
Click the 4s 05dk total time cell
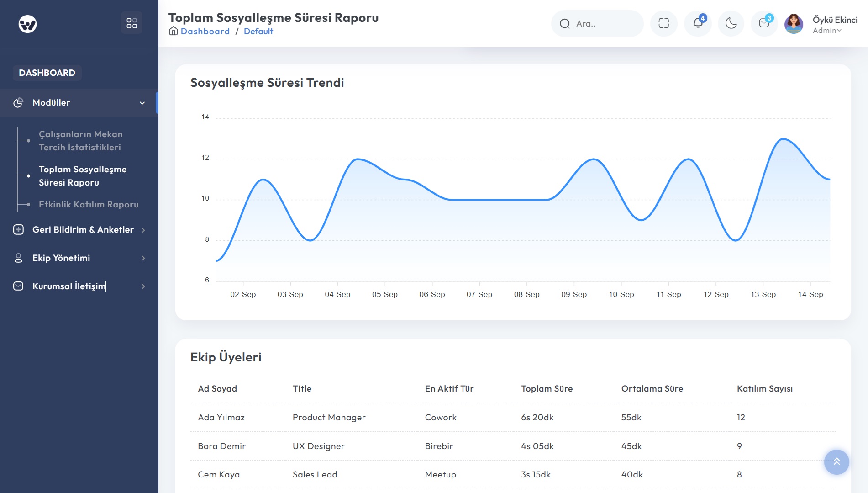[x=537, y=446]
